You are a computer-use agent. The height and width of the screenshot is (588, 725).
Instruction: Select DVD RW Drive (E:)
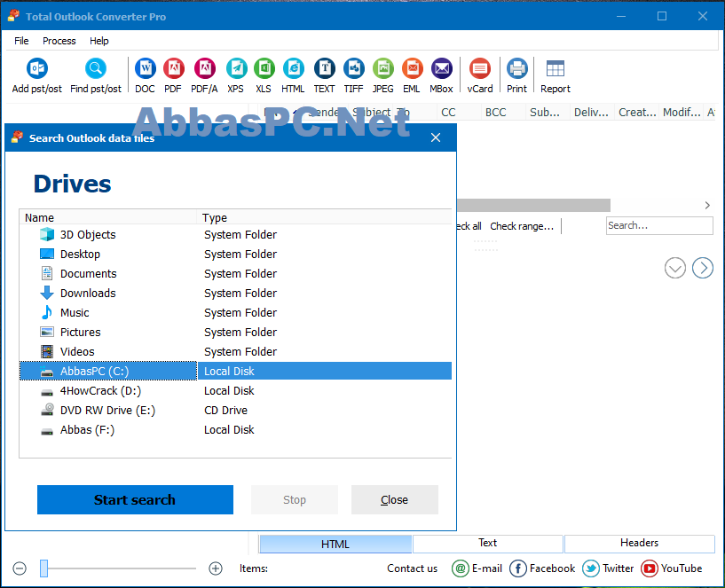coord(235,411)
